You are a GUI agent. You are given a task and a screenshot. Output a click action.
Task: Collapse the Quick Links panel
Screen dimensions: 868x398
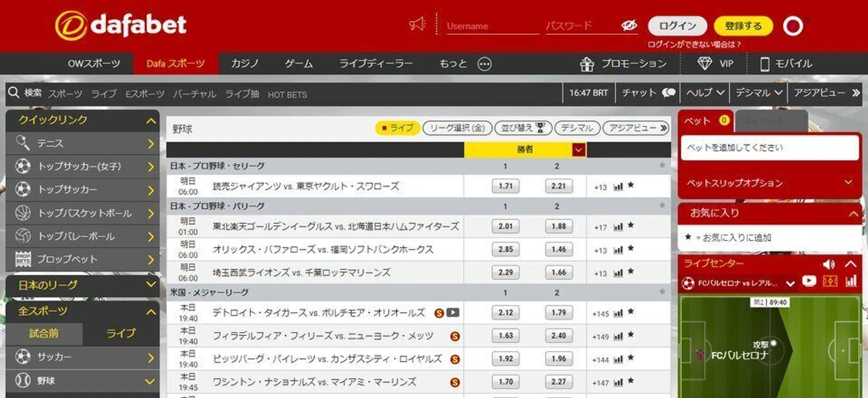tap(151, 121)
